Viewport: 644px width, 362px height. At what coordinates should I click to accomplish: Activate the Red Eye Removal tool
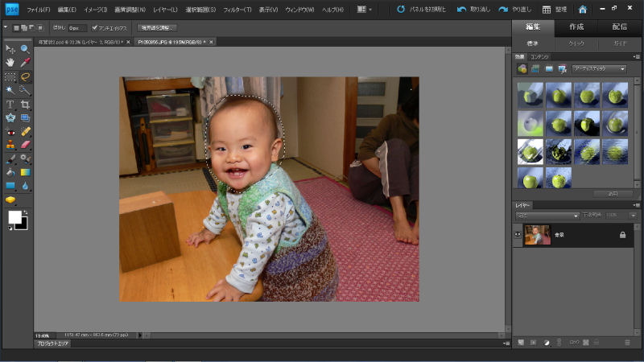pos(10,132)
